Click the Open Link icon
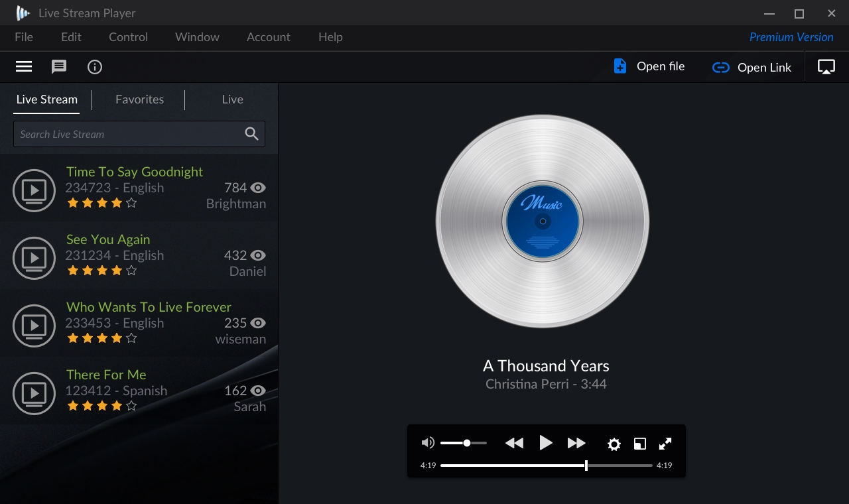This screenshot has height=504, width=849. 720,67
